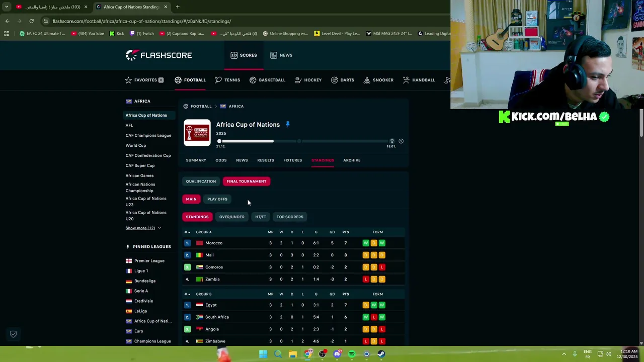This screenshot has height=362, width=644.
Task: Open Morocco team row
Action: tap(294, 243)
